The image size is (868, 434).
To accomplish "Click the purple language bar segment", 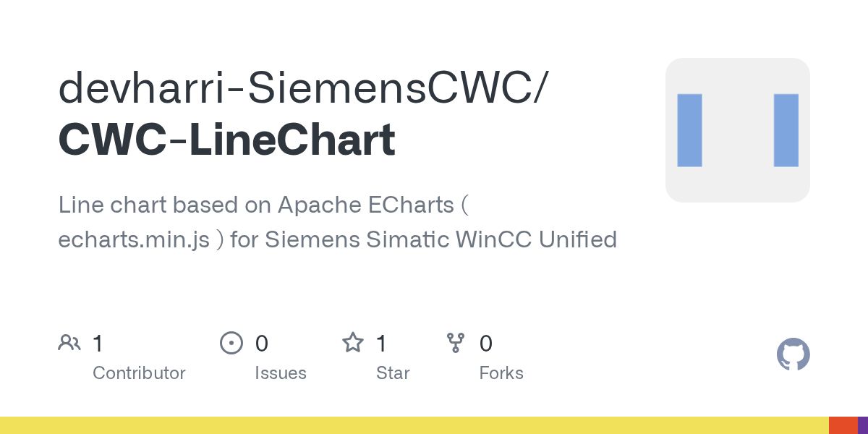I will 863,425.
